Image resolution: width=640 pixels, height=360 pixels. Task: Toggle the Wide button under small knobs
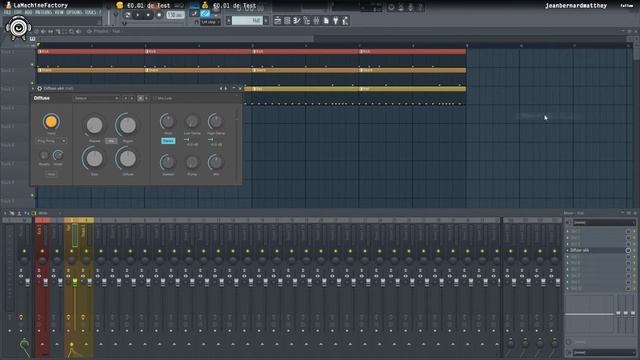tap(51, 174)
